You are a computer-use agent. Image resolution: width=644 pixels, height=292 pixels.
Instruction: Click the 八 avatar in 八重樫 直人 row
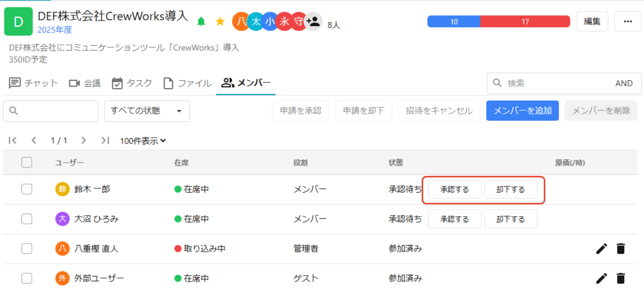(x=62, y=249)
